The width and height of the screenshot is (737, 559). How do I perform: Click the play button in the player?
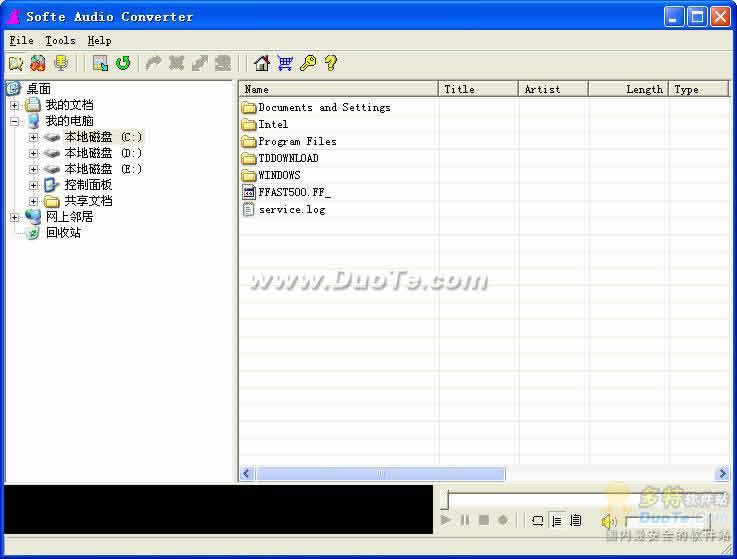tap(446, 520)
